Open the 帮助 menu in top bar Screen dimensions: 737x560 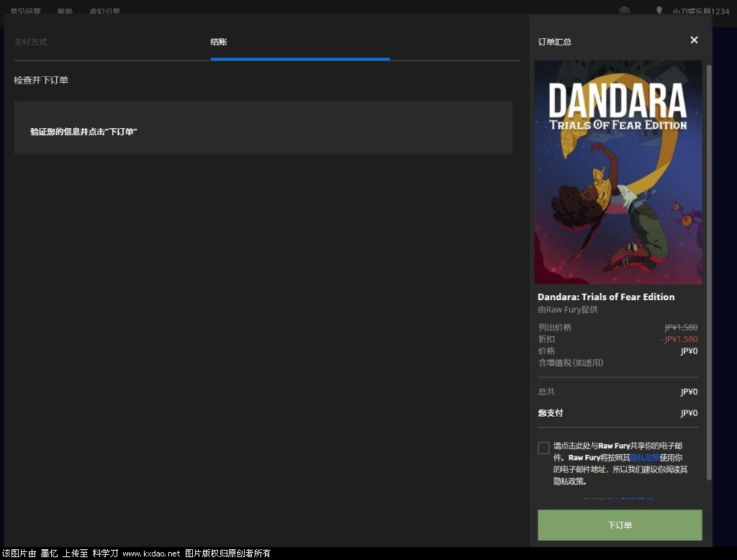65,12
